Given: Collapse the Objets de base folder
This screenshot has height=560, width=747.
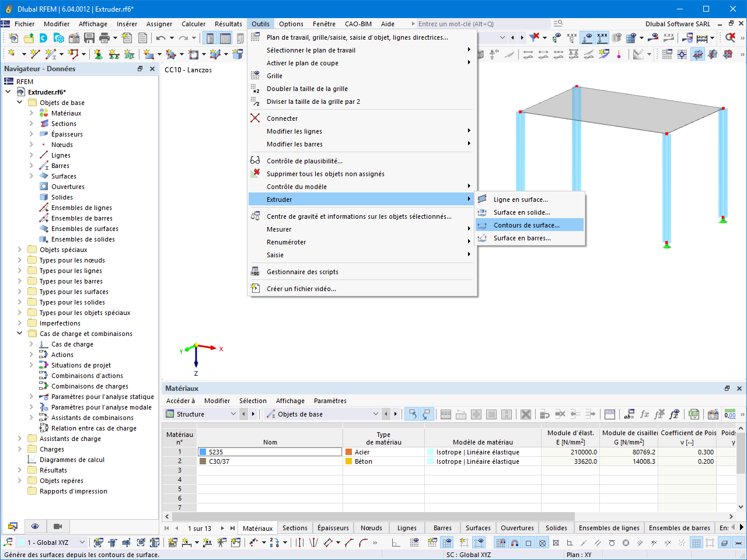Looking at the screenshot, I should point(20,103).
